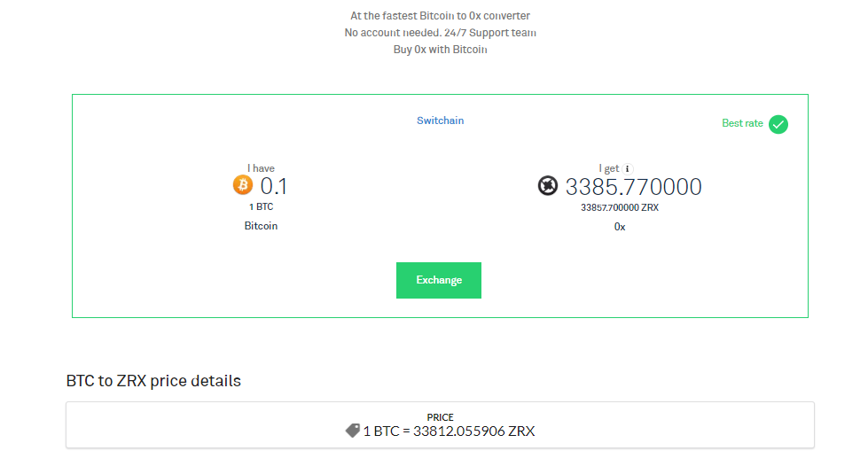The height and width of the screenshot is (474, 868).
Task: Select the Bitcoin currency link
Action: (x=261, y=226)
